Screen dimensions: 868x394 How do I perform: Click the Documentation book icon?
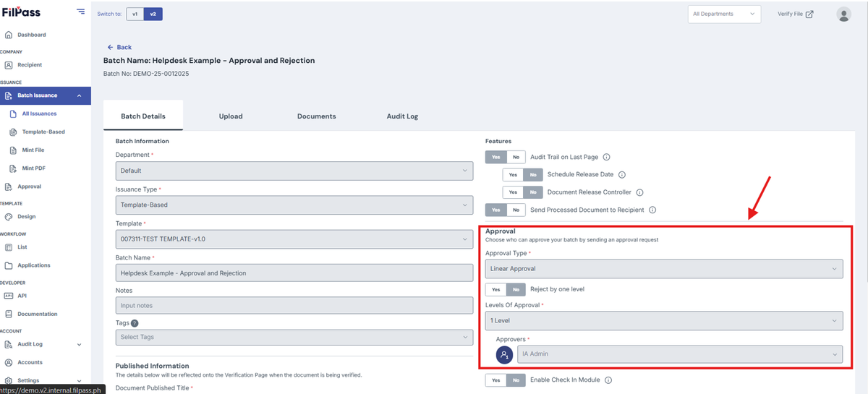[x=9, y=314]
